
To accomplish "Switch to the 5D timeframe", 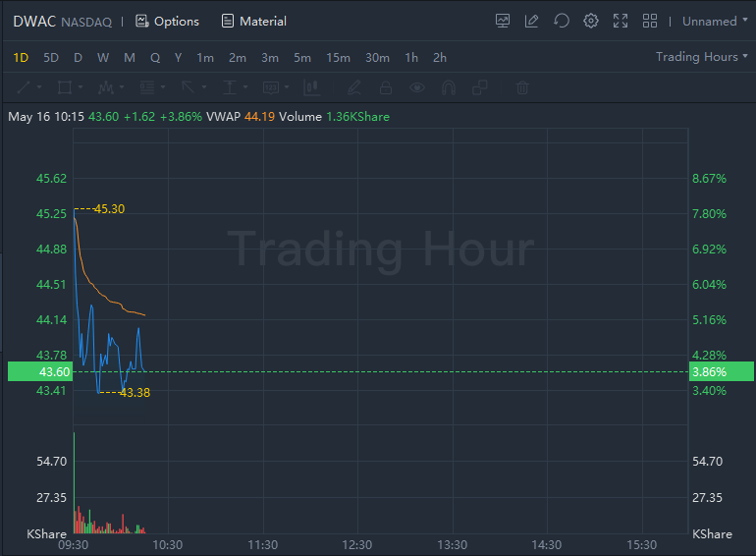I will 51,58.
